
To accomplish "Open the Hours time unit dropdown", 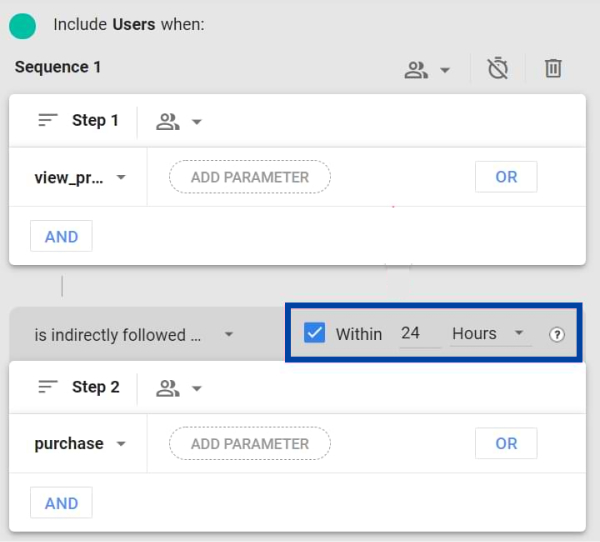I will click(x=488, y=334).
